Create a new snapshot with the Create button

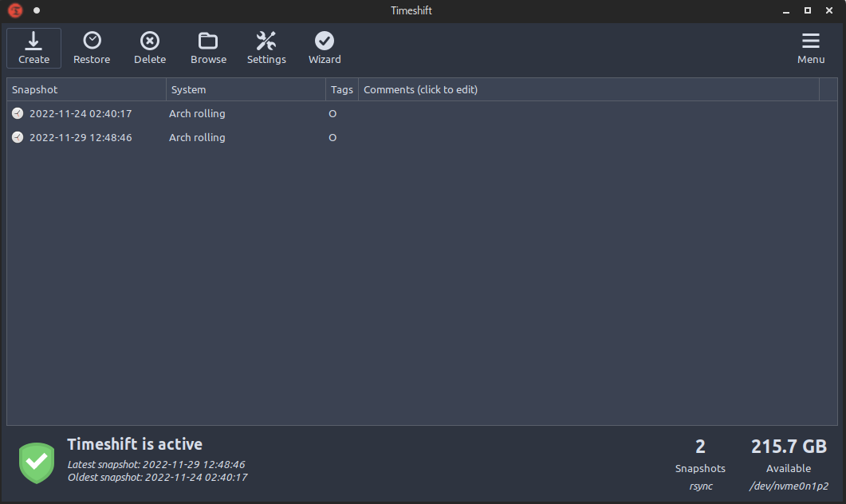[x=33, y=48]
